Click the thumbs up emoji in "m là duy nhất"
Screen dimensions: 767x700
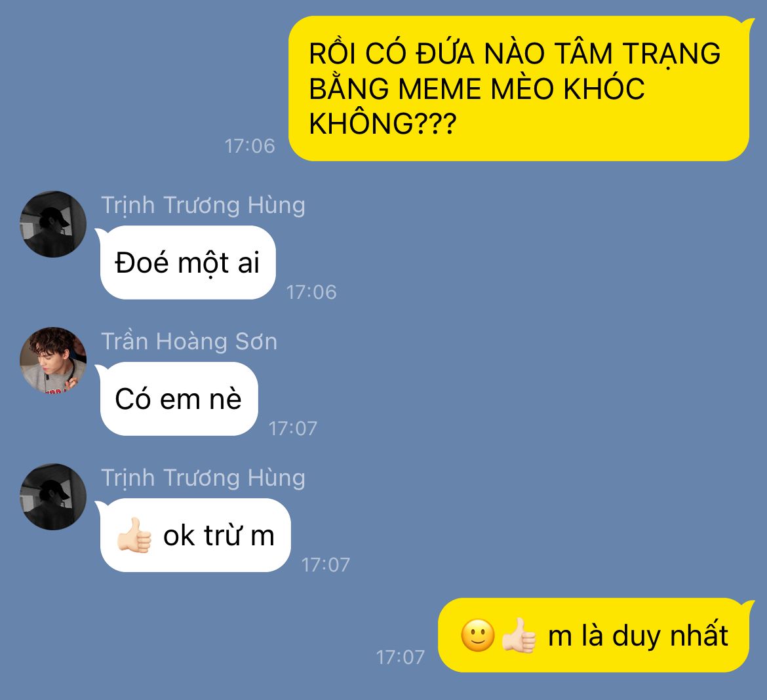[519, 635]
